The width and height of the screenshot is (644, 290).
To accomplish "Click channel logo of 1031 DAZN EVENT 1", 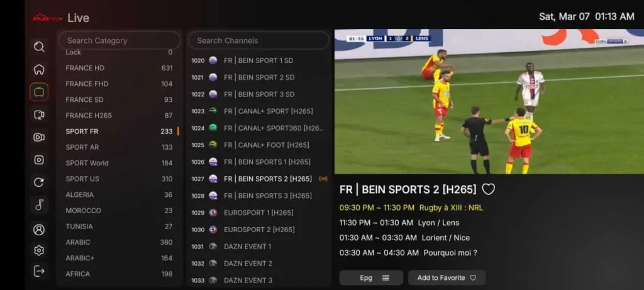I will [x=213, y=247].
